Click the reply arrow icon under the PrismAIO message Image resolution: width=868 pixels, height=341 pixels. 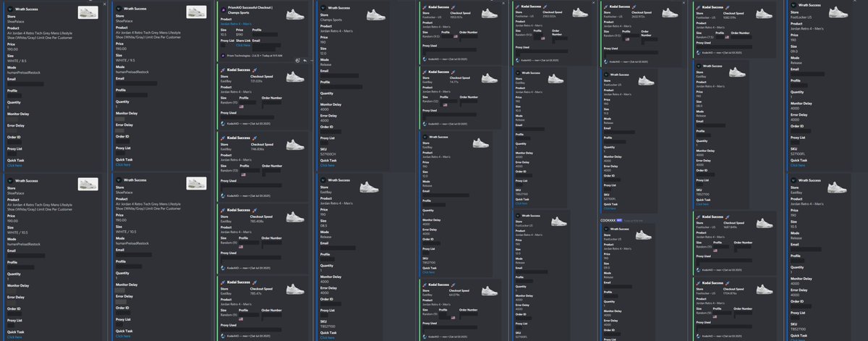[x=304, y=61]
